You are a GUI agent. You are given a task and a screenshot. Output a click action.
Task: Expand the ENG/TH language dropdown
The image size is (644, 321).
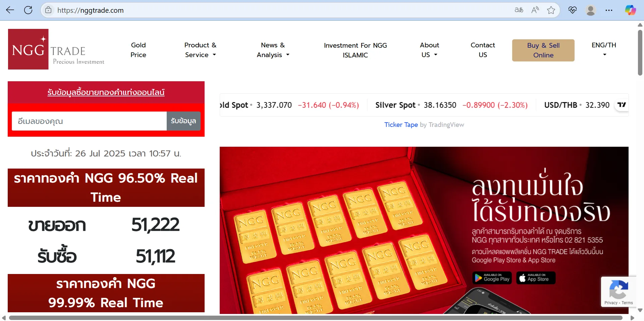[x=604, y=49]
